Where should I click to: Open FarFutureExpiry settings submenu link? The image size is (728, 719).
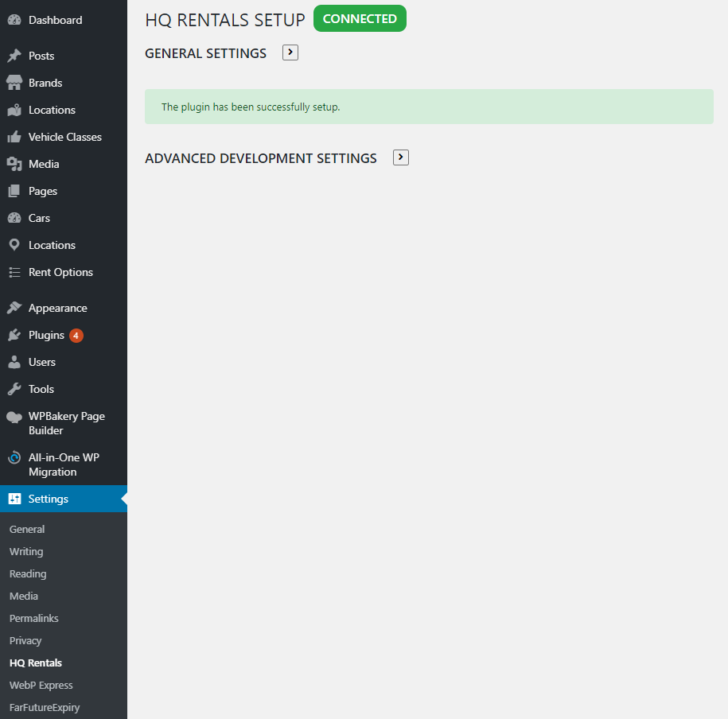click(45, 707)
